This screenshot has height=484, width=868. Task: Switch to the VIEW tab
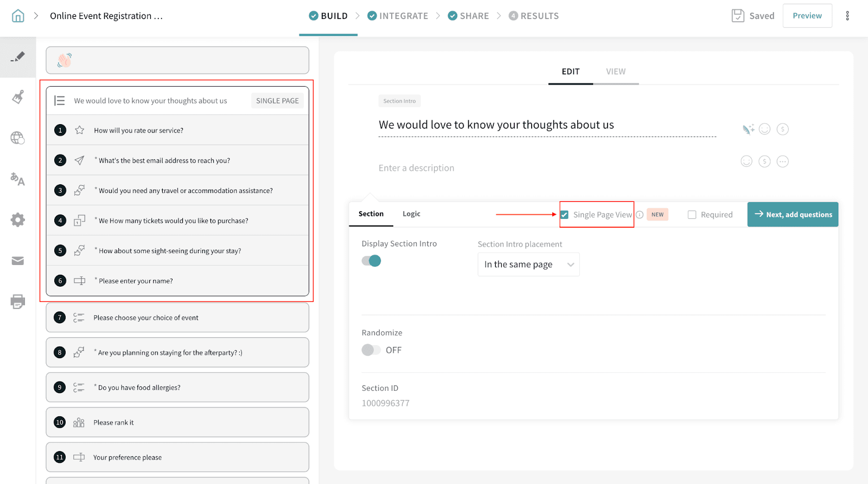click(616, 72)
